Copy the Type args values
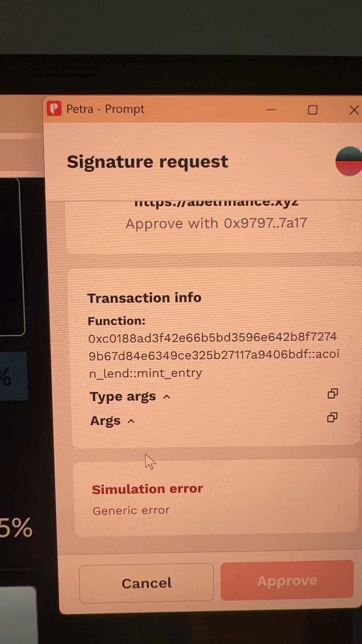This screenshot has height=644, width=362. (333, 393)
